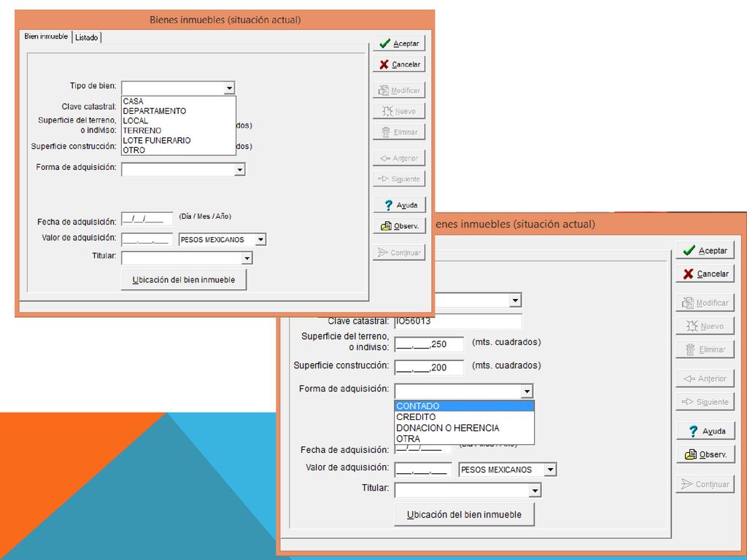
Task: Click Aceptar checkmark in lower window
Action: pos(705,251)
